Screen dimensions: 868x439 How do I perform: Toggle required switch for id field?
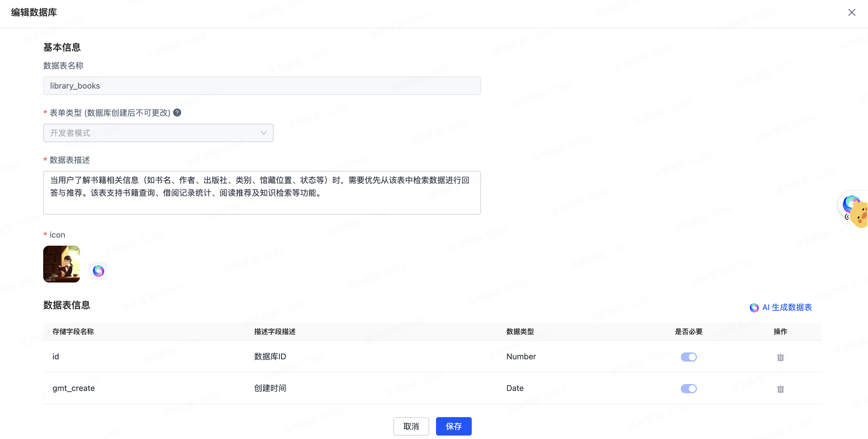point(688,357)
